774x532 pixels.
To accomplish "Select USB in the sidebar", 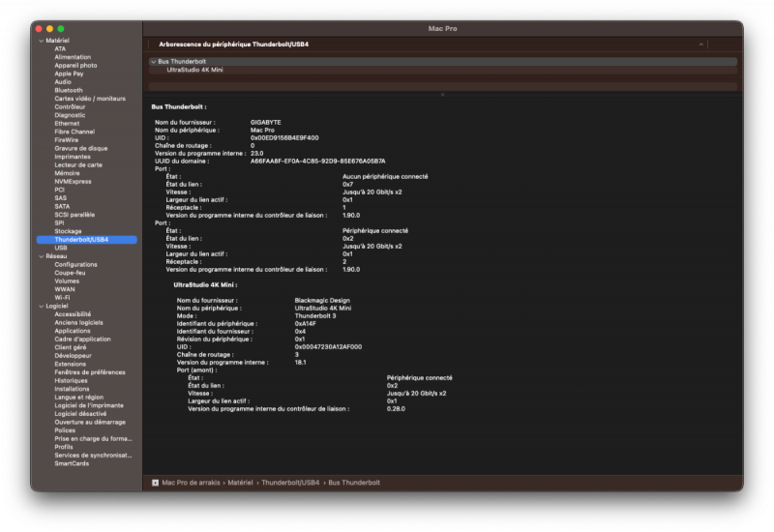I will 61,248.
